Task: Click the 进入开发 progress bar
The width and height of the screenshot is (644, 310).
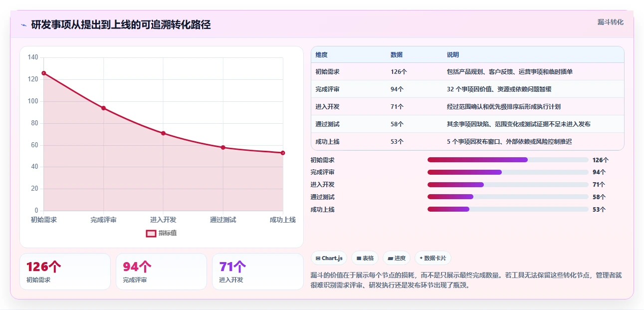Action: [508, 185]
